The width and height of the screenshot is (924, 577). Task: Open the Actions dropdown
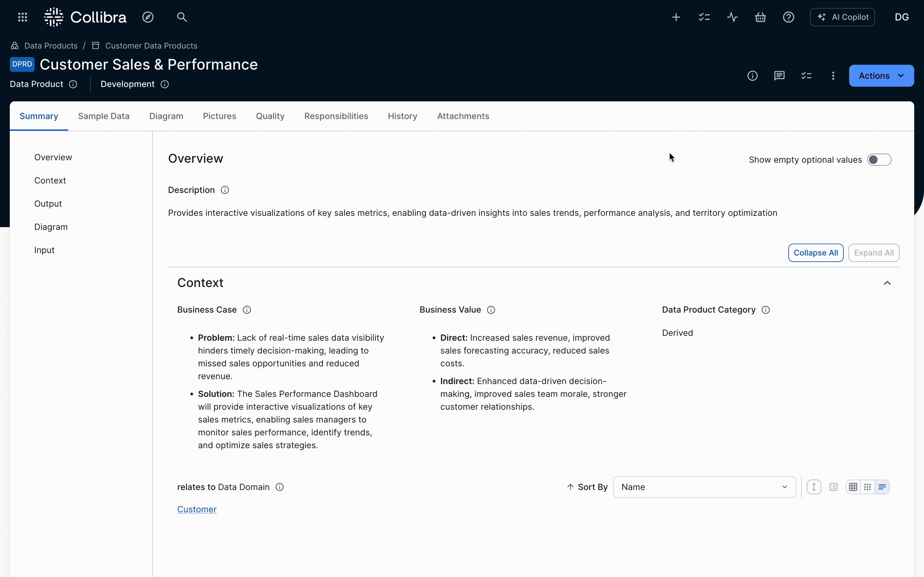(x=882, y=76)
